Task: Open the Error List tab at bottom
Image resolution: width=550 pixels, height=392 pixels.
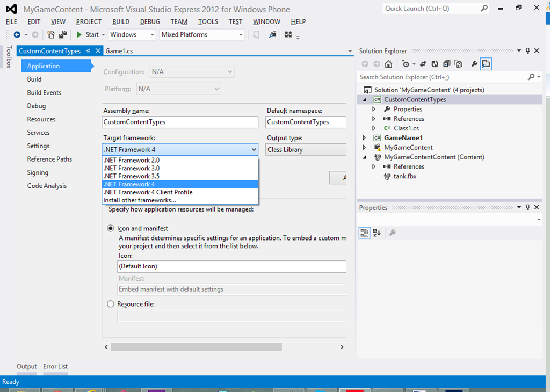Action: [55, 366]
